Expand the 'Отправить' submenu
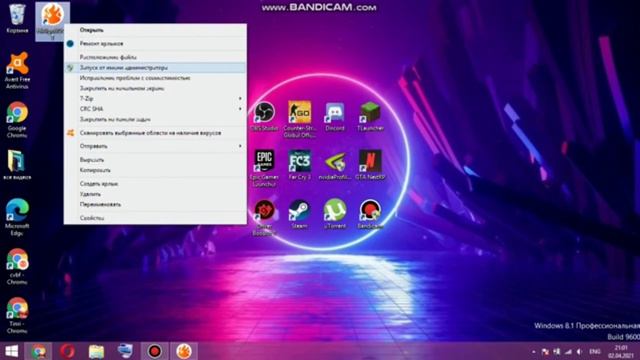This screenshot has height=360, width=640. pos(155,146)
